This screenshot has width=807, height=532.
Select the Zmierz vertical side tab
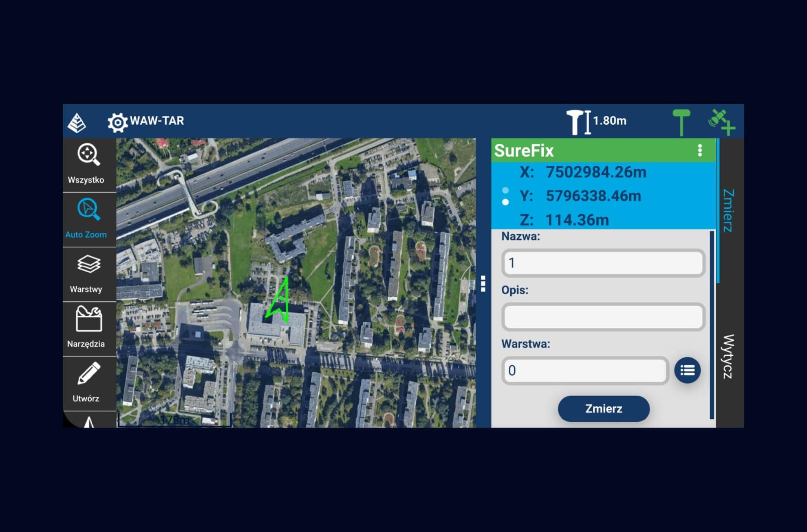729,210
